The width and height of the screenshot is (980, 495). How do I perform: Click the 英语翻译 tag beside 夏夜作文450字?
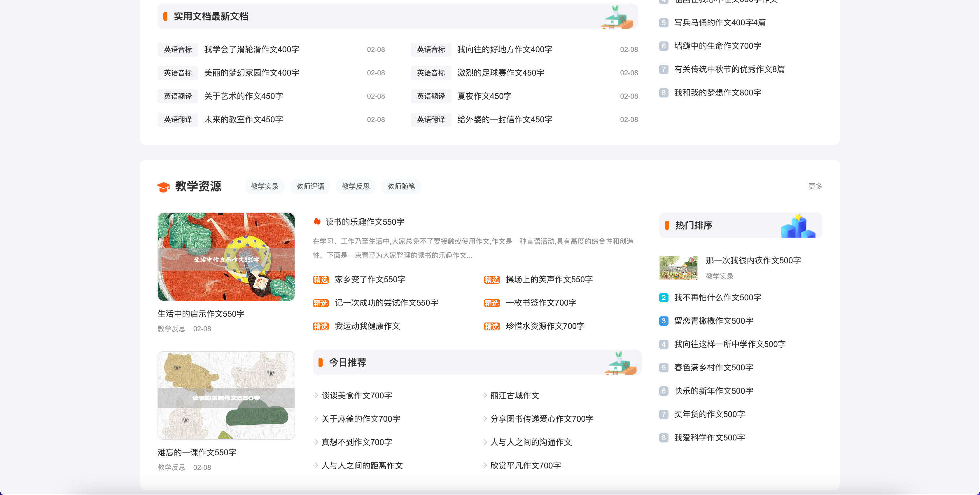[431, 96]
